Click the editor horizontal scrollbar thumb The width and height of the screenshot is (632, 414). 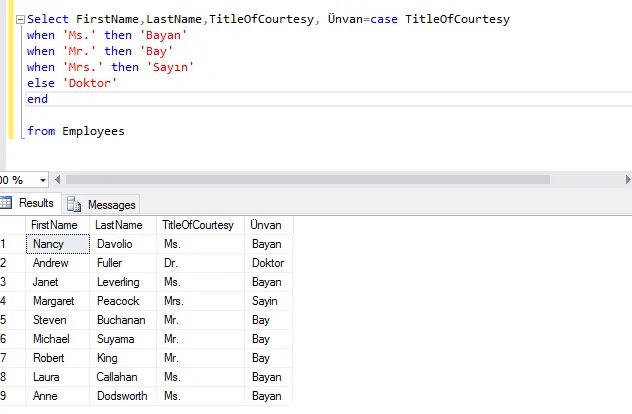(x=308, y=180)
